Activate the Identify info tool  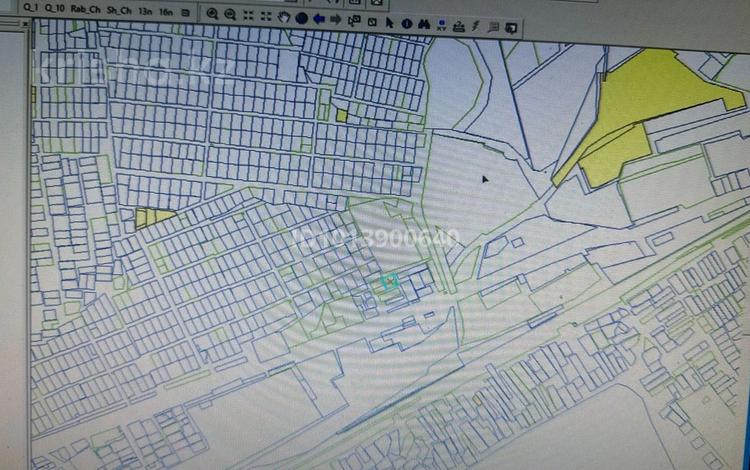tap(407, 23)
